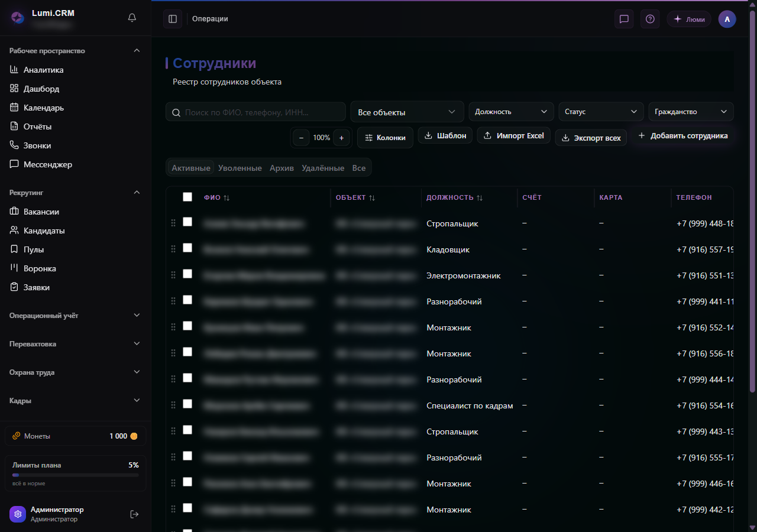Collapse Рабочее пространство section
The height and width of the screenshot is (532, 757).
tap(76, 51)
